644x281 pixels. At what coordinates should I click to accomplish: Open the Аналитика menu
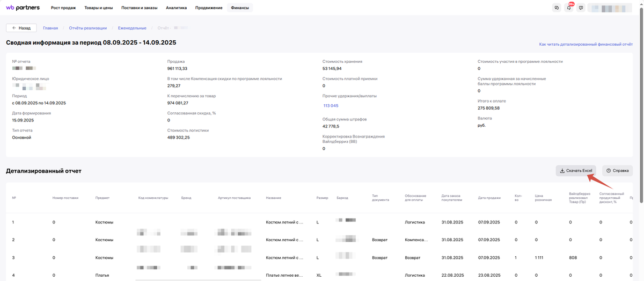(x=177, y=8)
